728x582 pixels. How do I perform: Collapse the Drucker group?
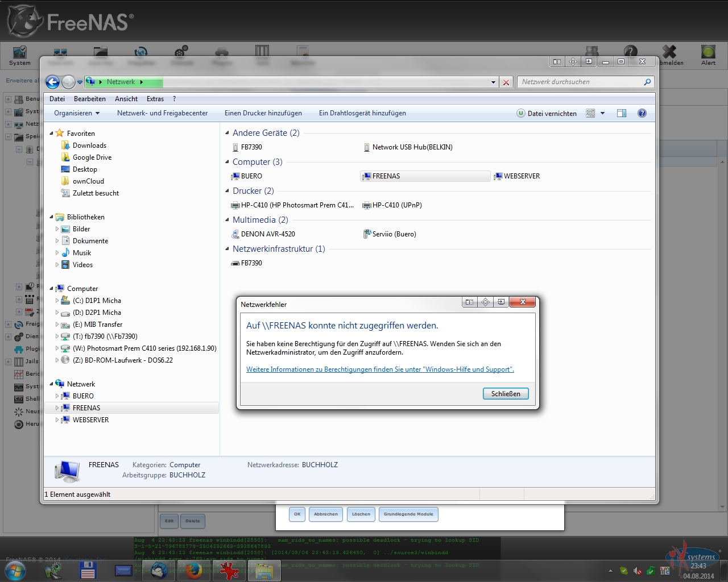click(x=227, y=191)
